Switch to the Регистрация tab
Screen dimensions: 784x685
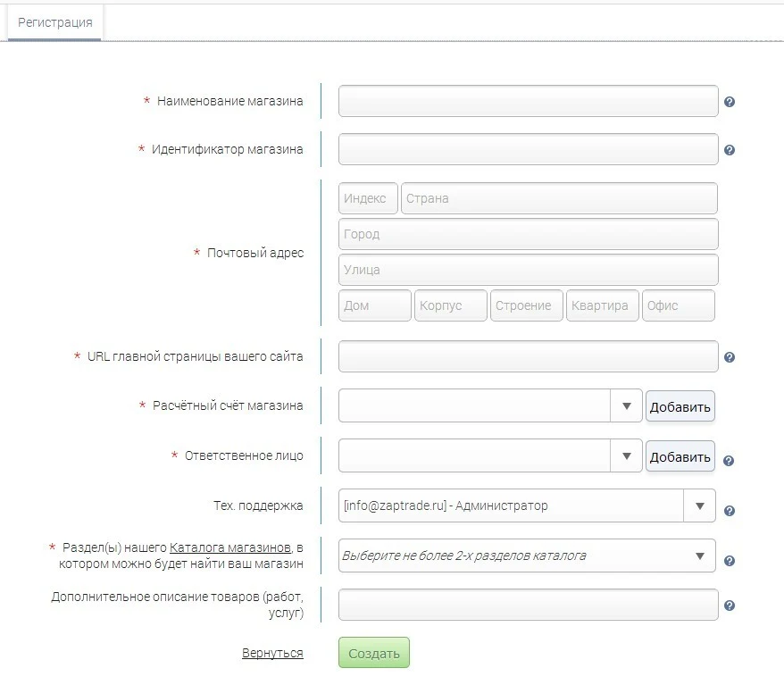click(x=55, y=22)
